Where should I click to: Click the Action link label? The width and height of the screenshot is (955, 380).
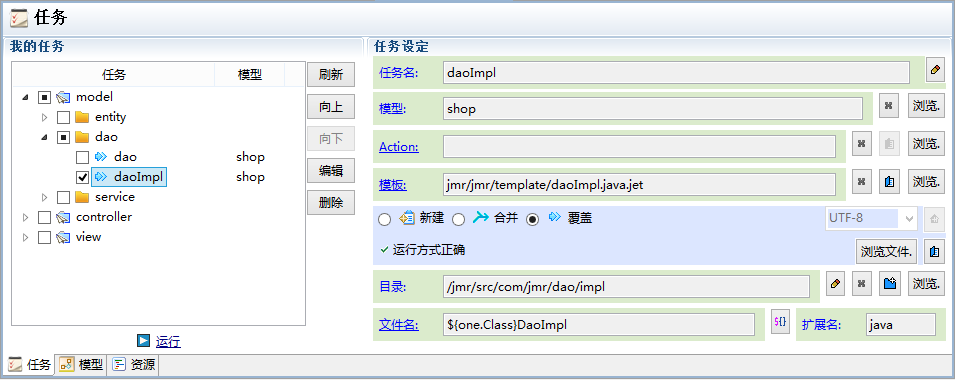point(399,147)
